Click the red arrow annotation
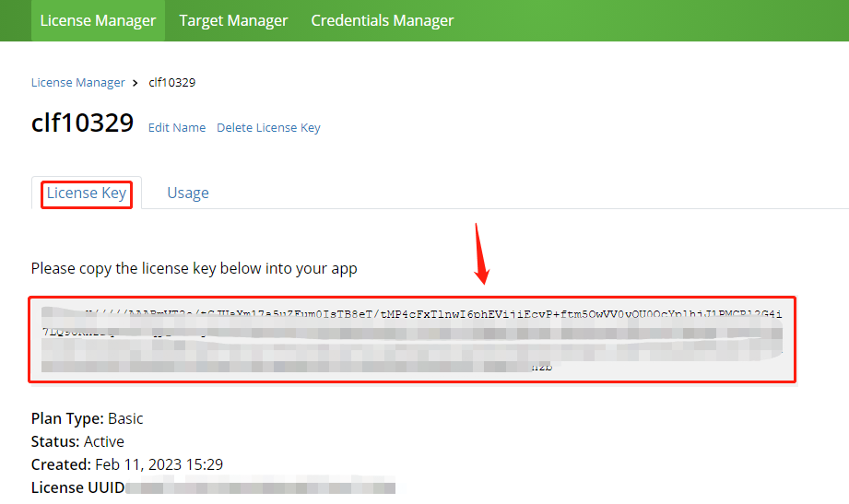This screenshot has width=849, height=504. point(482,253)
